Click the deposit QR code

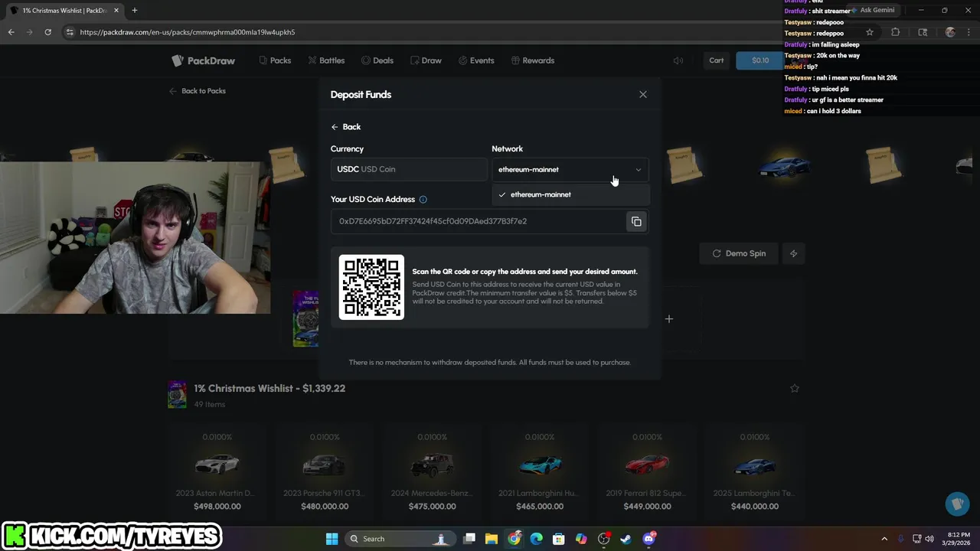click(371, 287)
